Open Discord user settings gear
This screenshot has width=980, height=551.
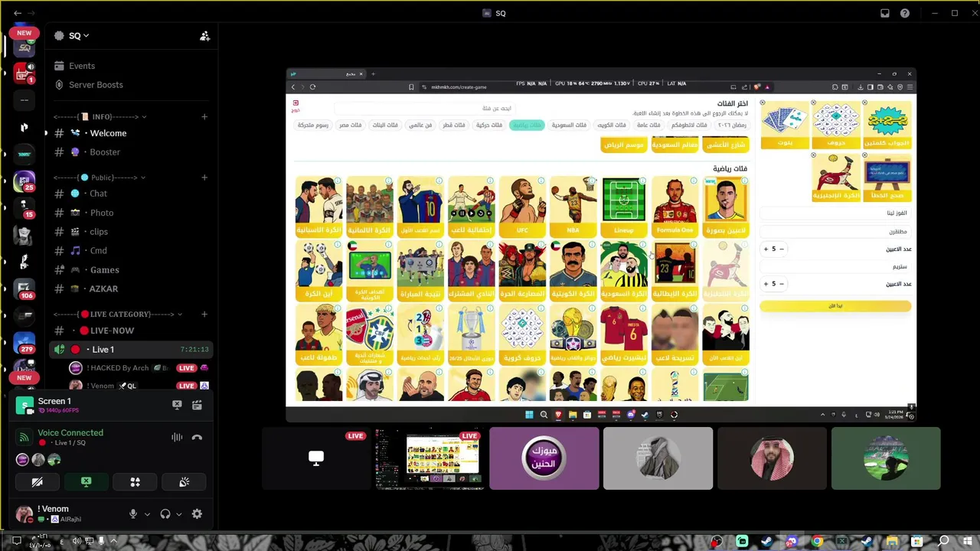coord(197,514)
